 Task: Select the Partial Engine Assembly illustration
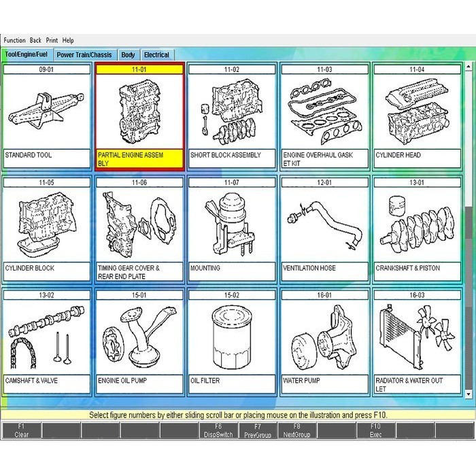[139, 112]
